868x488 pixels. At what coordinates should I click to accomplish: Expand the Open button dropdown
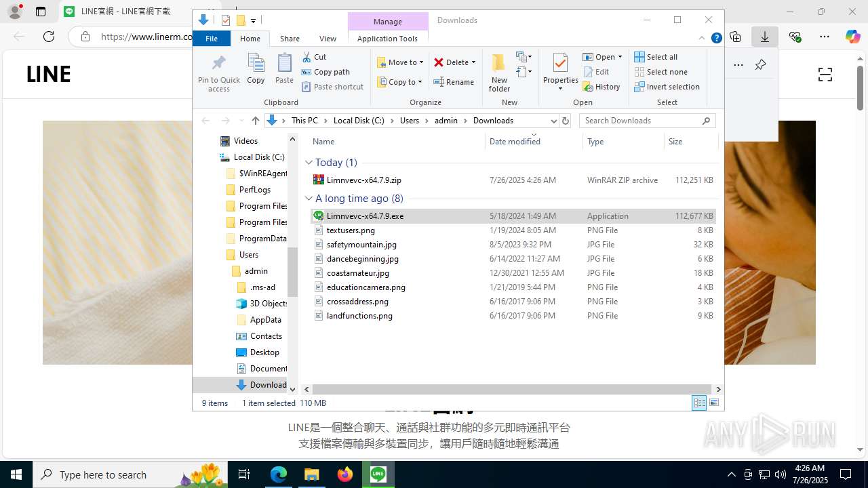click(x=620, y=57)
